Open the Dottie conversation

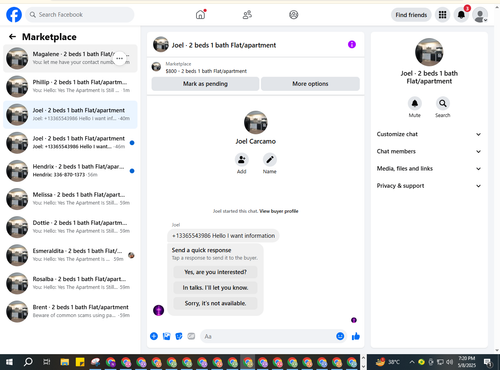70,227
